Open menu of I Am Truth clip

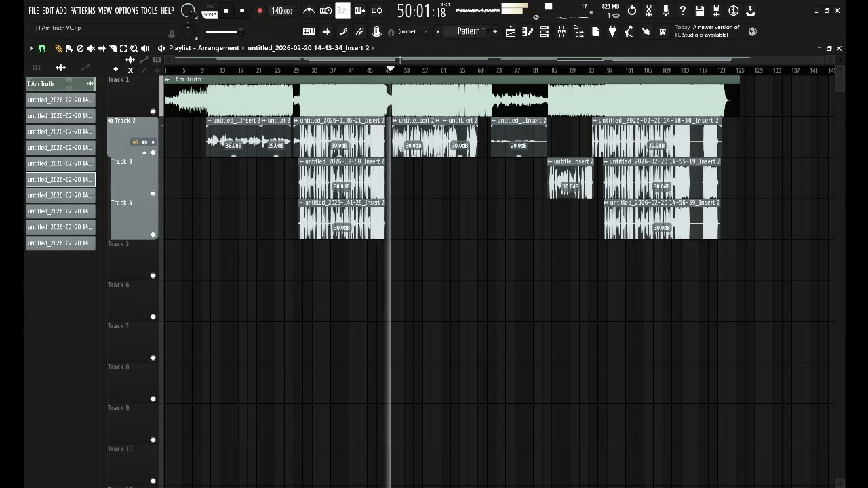[x=167, y=79]
